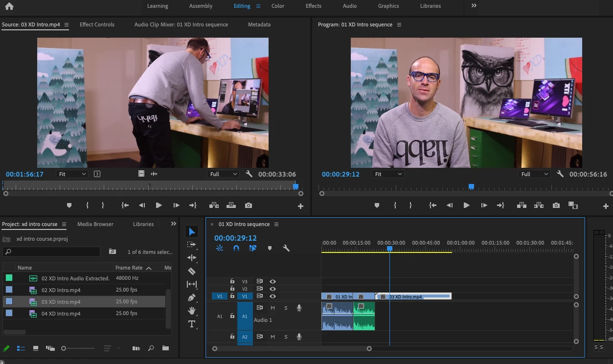Screen dimensions: 613x364
Task: Open Audio Clip Mixer tab
Action: (181, 24)
